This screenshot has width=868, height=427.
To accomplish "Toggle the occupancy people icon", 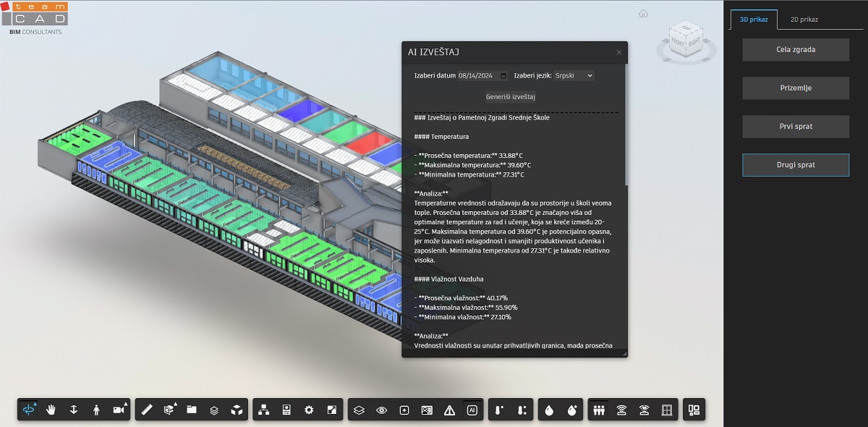I will 599,410.
